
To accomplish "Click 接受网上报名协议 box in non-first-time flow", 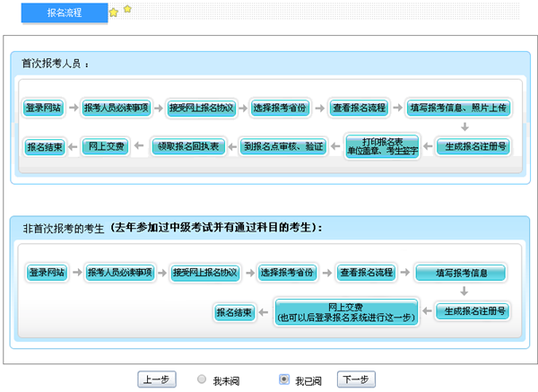I will click(204, 273).
